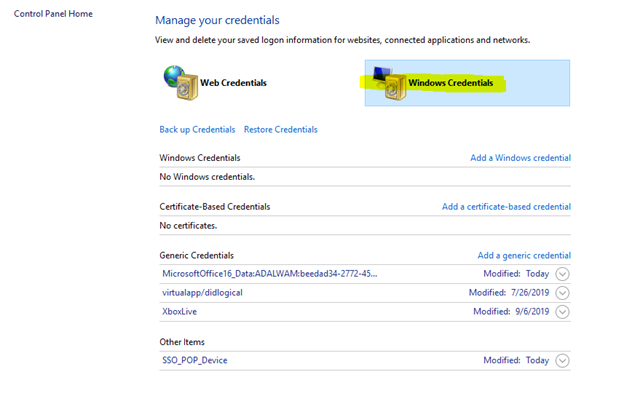The height and width of the screenshot is (412, 624).
Task: Add a certificate-based credential
Action: [506, 207]
